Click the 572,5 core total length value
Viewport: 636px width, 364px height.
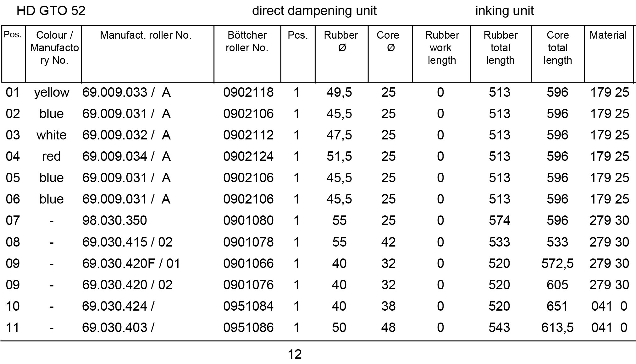(557, 263)
